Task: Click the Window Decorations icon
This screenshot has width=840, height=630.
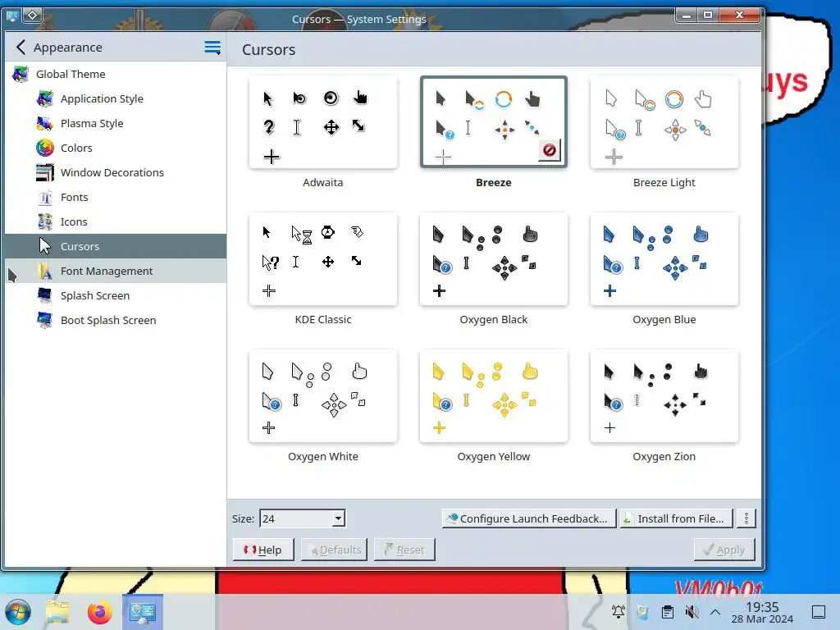Action: [45, 172]
